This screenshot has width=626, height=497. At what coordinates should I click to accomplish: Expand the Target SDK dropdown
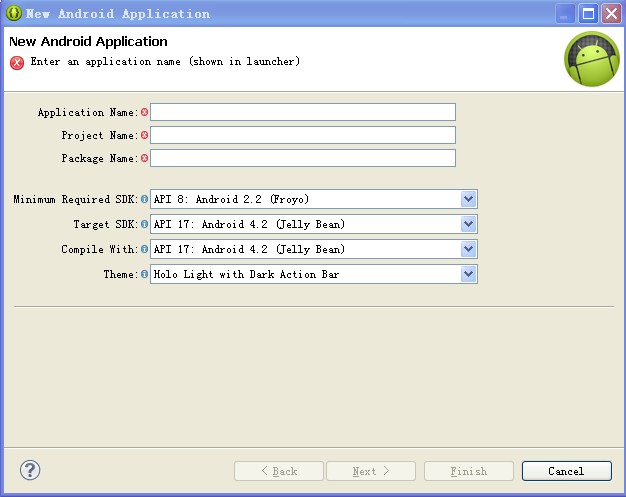click(x=468, y=224)
